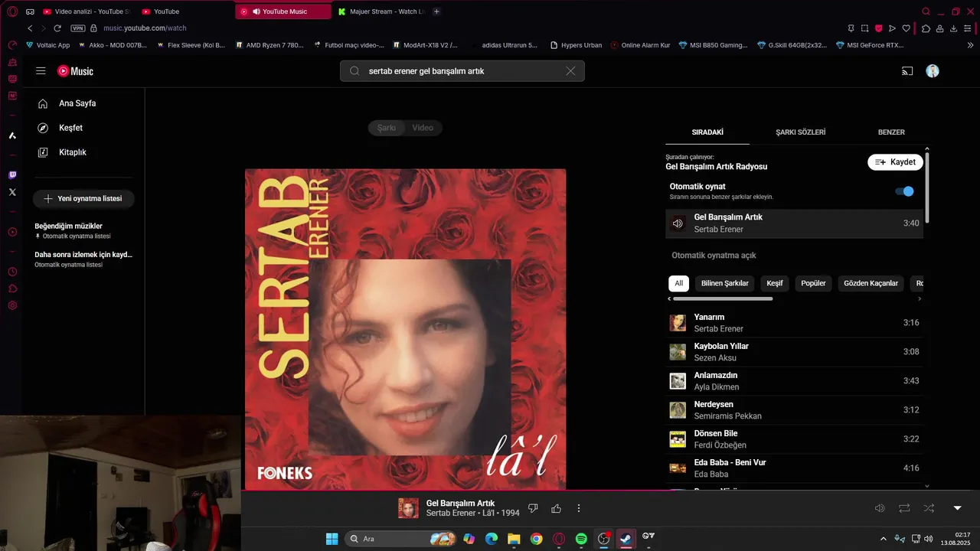The width and height of the screenshot is (980, 551).
Task: Reload the page
Action: pos(57,28)
